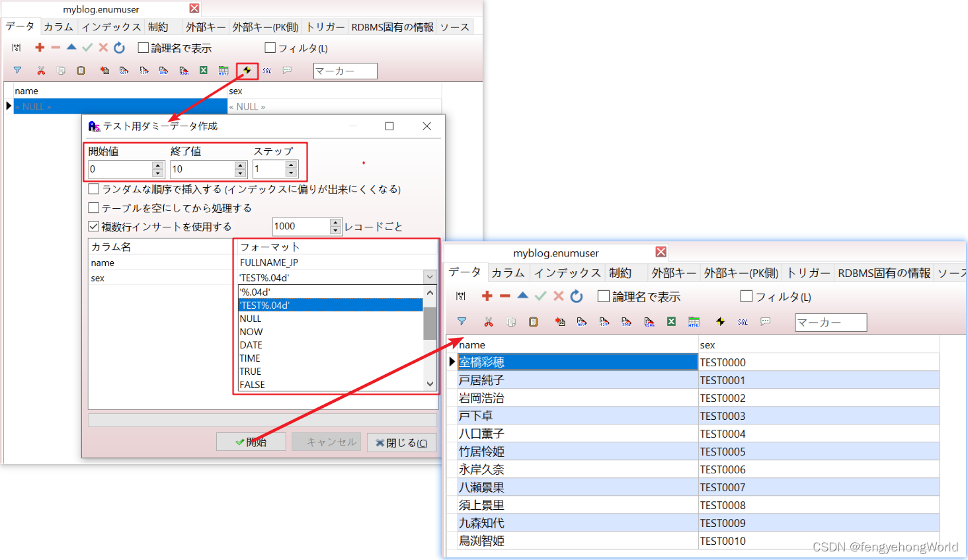Click the red plus add-record icon in the TEST-rows window
Screen dimensions: 968x560
[x=487, y=296]
